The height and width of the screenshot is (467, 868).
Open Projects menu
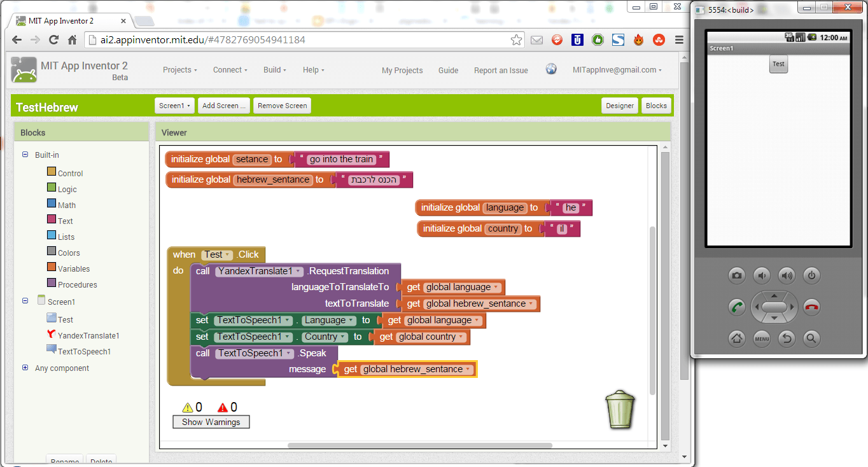180,70
